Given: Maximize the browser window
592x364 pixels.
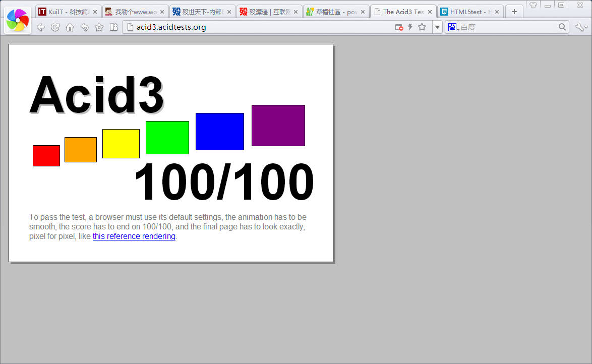Looking at the screenshot, I should (x=561, y=5).
